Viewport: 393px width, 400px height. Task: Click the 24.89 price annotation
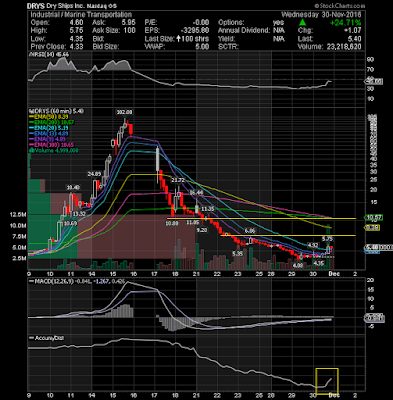click(x=94, y=174)
